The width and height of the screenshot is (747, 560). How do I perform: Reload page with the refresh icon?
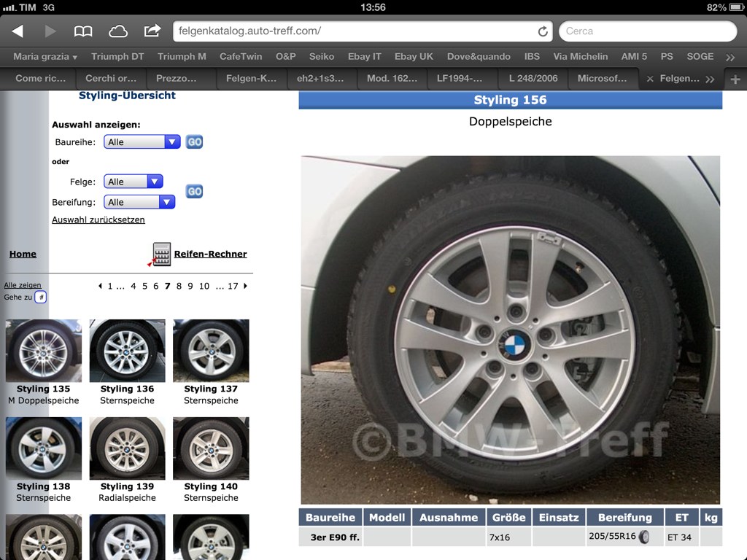point(543,31)
